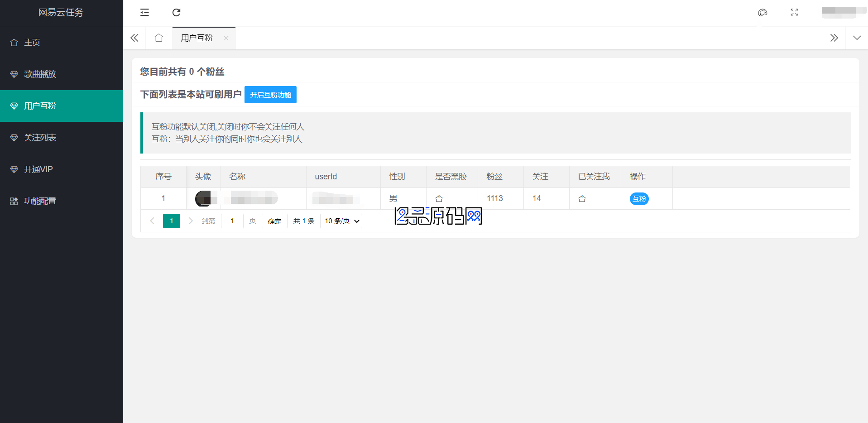Click the 开启互粉功能 button
868x423 pixels.
[270, 95]
